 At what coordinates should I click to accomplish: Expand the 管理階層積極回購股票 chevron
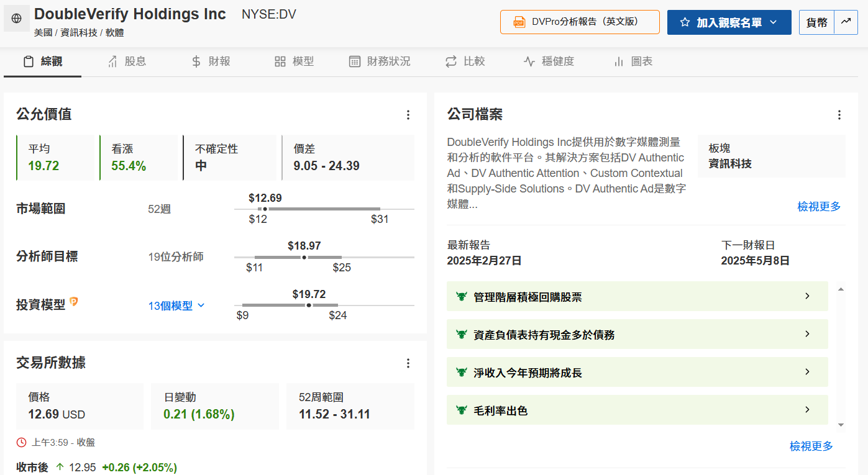tap(808, 296)
